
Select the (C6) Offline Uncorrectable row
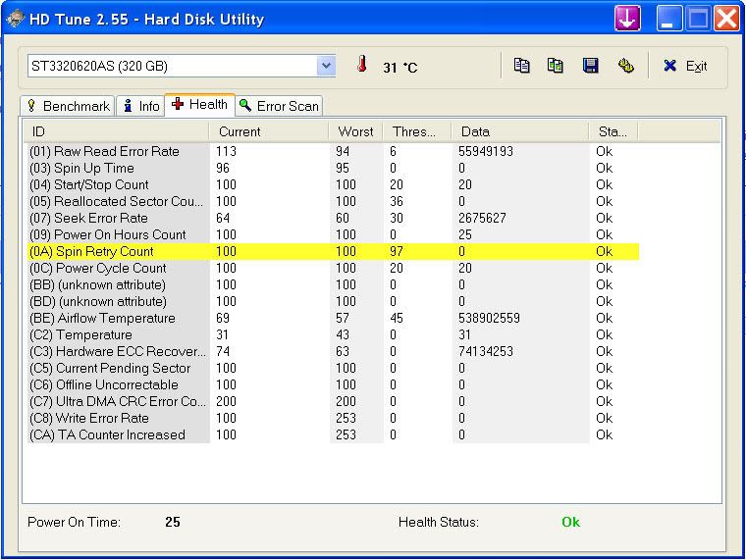(333, 384)
